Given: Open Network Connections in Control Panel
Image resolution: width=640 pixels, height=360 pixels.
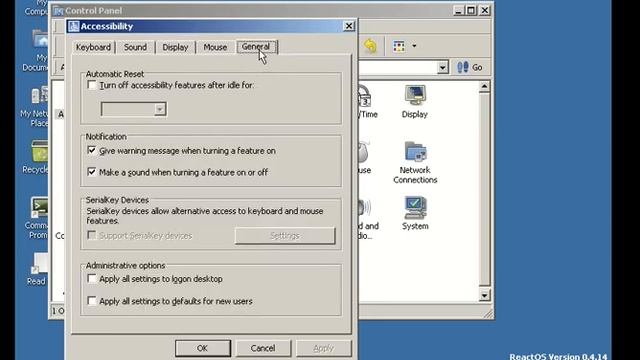Looking at the screenshot, I should coord(415,162).
